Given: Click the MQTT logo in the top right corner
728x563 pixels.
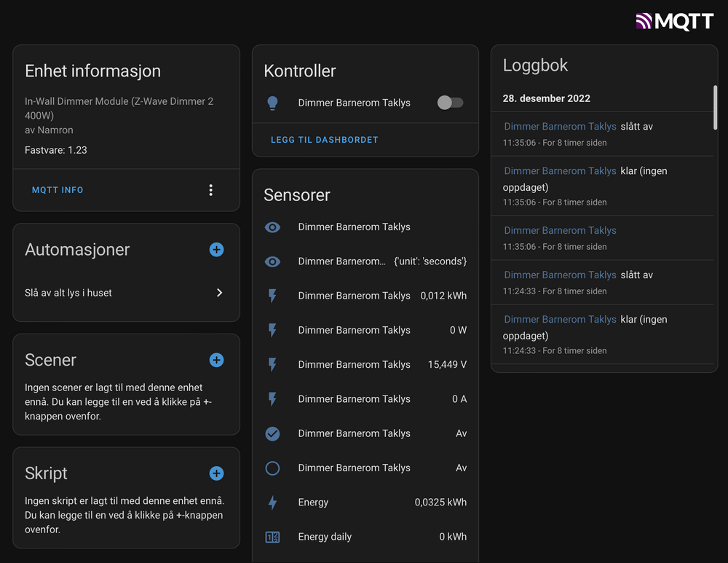Looking at the screenshot, I should click(673, 21).
